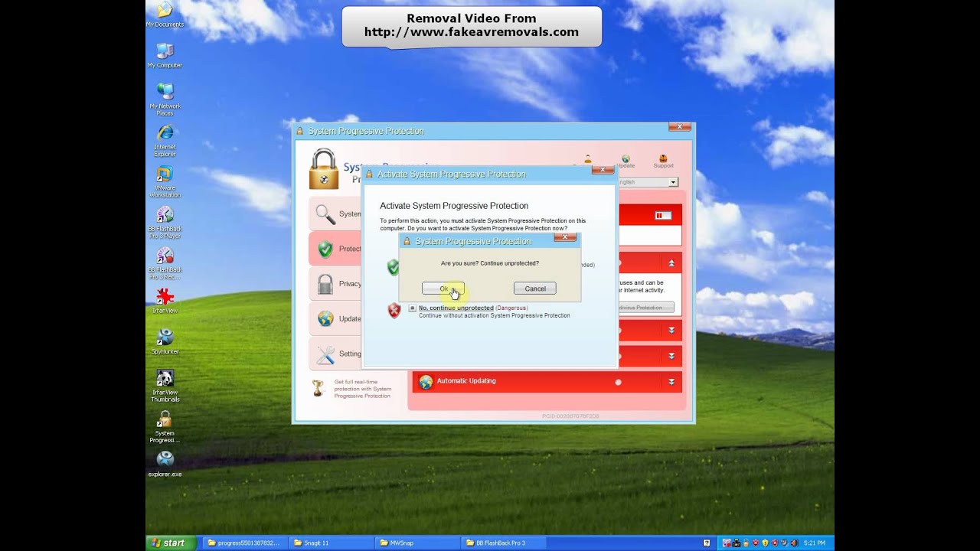Click the trophy icon at bottom left
The width and height of the screenshot is (980, 551).
(318, 388)
